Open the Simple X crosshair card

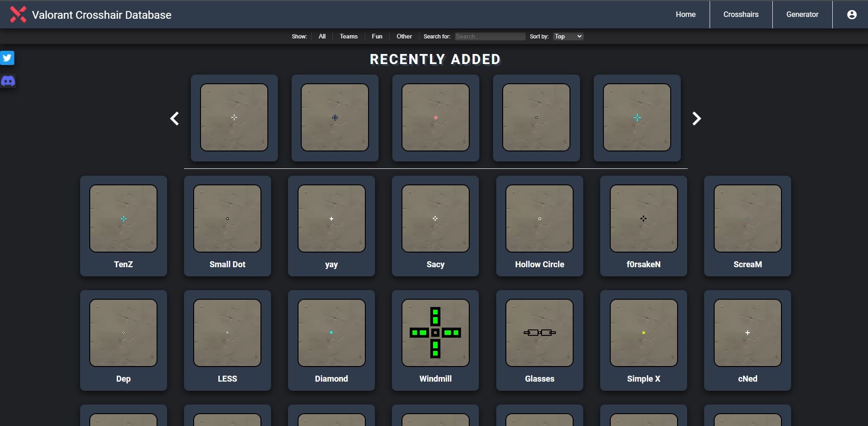644,340
